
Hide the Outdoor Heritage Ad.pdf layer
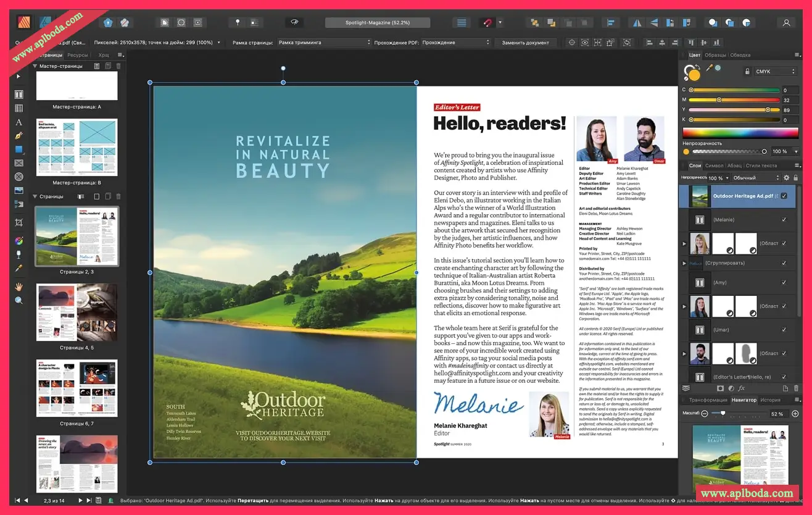[784, 196]
